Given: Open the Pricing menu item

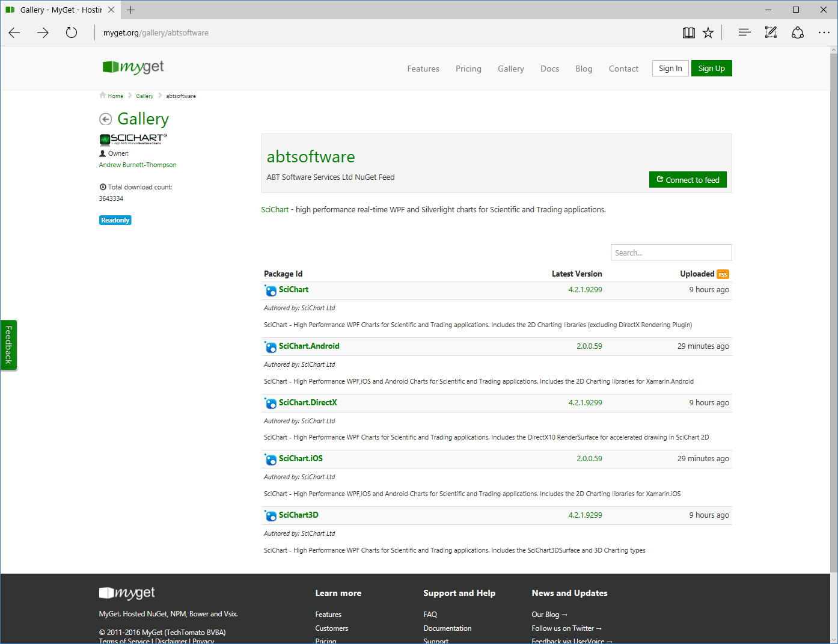Looking at the screenshot, I should click(468, 69).
